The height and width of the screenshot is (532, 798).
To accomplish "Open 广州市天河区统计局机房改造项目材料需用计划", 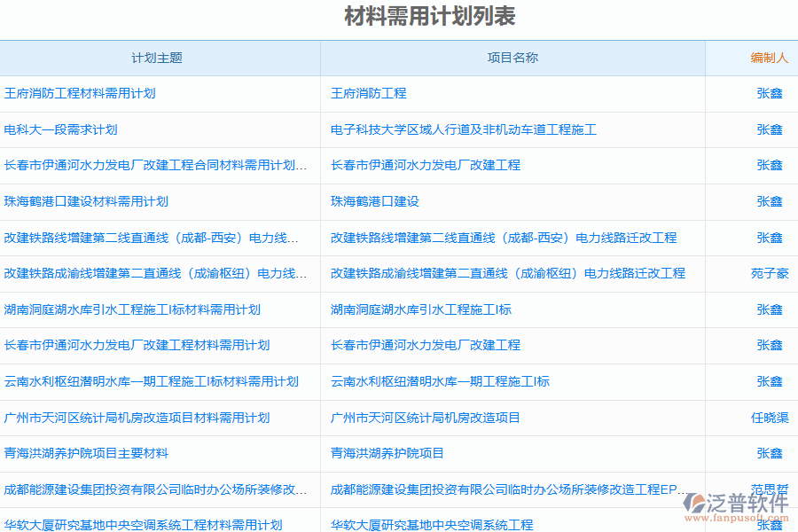I will coord(124,418).
